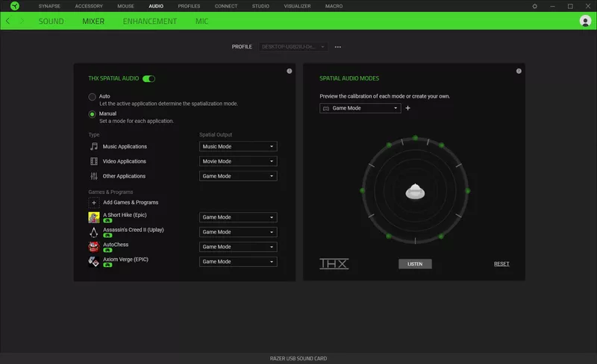Click the listener head in the circle
The height and width of the screenshot is (364, 597).
pyautogui.click(x=415, y=191)
